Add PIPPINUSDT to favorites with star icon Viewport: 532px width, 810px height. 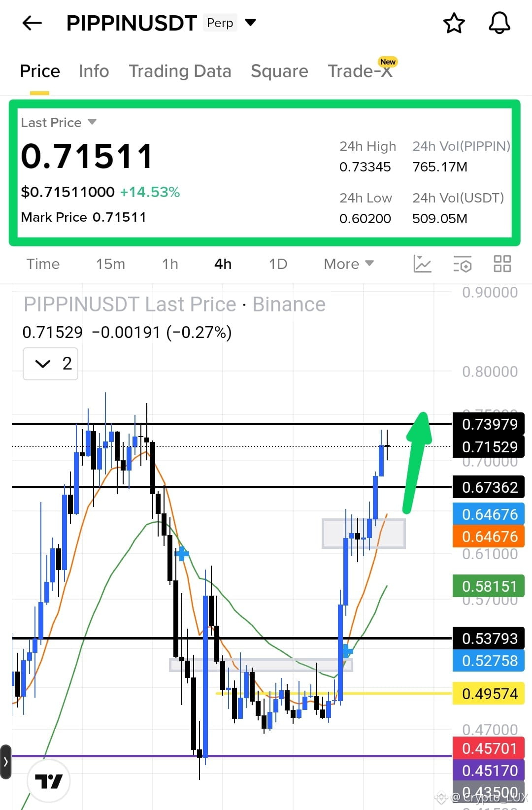454,23
